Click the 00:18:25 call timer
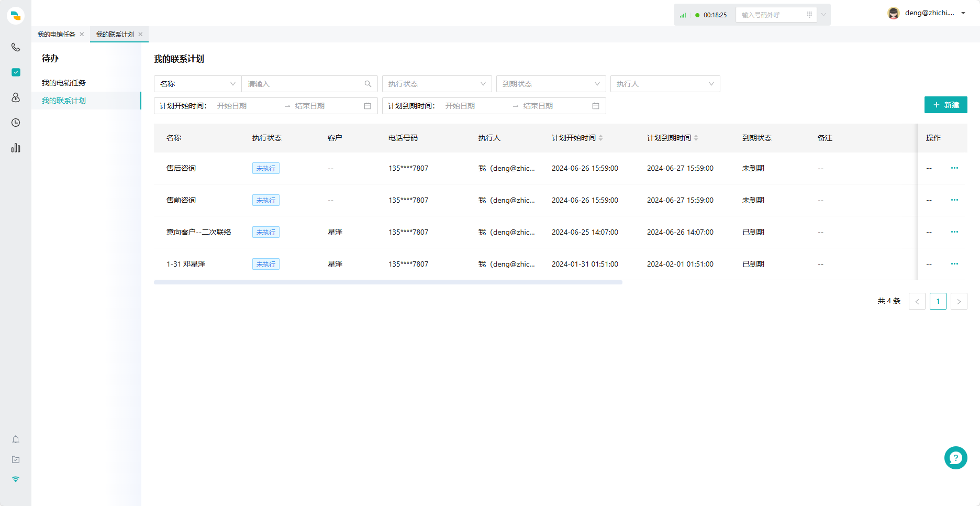Screen dimensions: 980x506 point(715,15)
